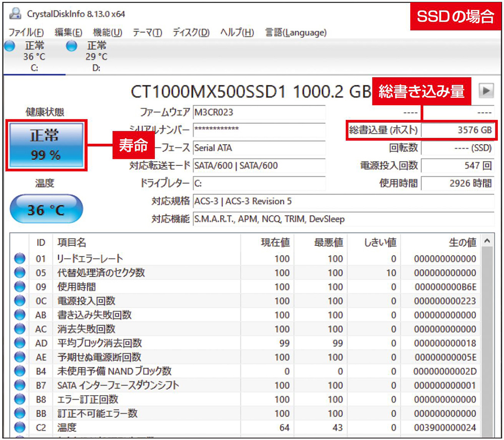Click the blue status dot beside 温度 attribute
Screen dimensions: 504x440
pos(19,427)
